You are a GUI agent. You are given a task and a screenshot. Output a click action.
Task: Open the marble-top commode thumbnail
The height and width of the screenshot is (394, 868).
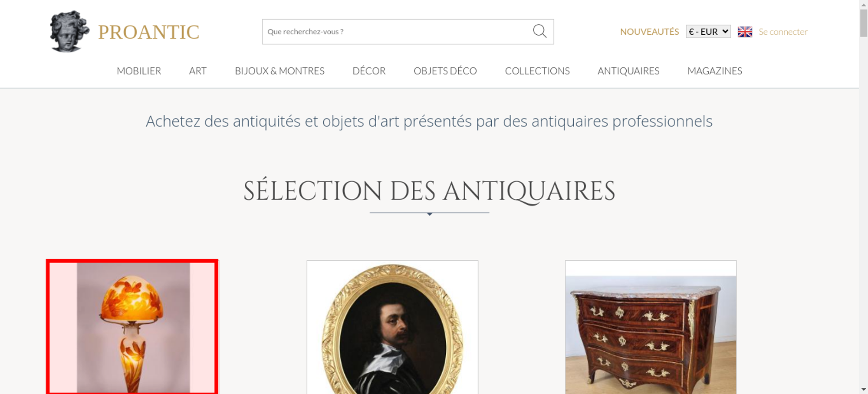[651, 327]
